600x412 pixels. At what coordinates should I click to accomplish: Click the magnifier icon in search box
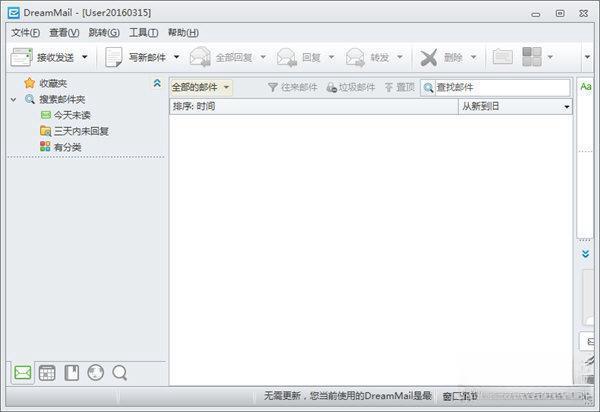coord(428,88)
